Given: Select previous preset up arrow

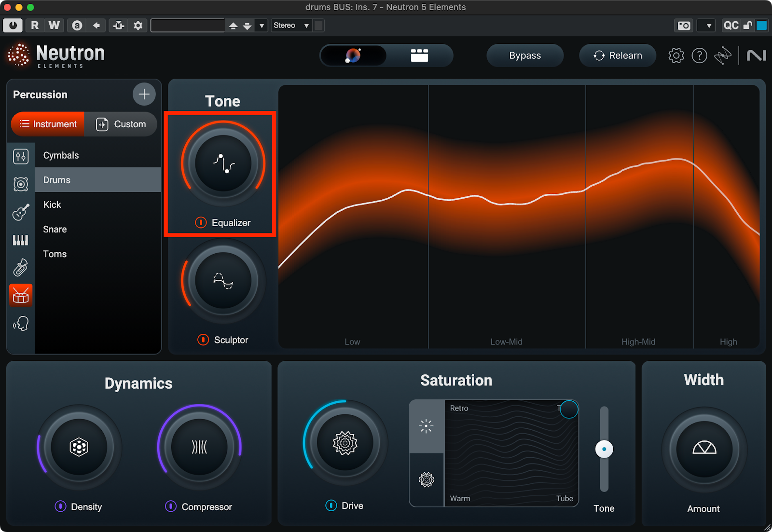Looking at the screenshot, I should tap(233, 26).
